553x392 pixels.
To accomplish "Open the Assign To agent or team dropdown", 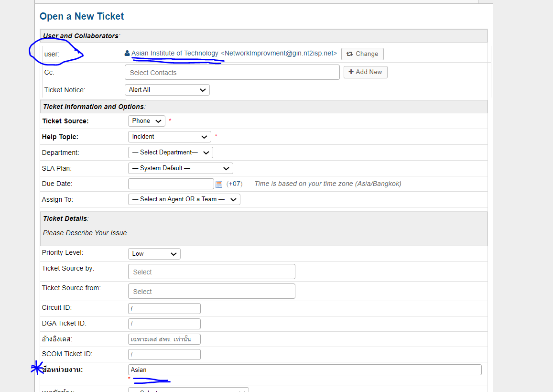I will (x=184, y=199).
